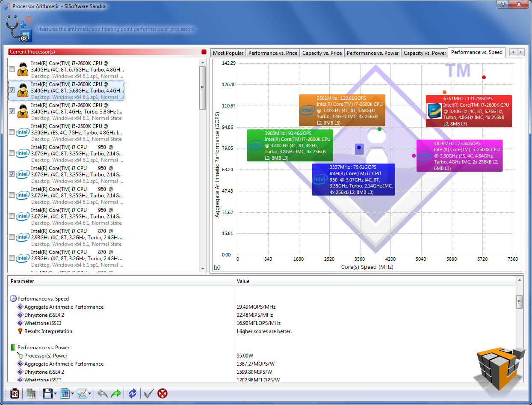Click the diamond icon beside Whetstone iSSE3 16.90MFLOPS/MHz
532x405 pixels.
coord(20,323)
